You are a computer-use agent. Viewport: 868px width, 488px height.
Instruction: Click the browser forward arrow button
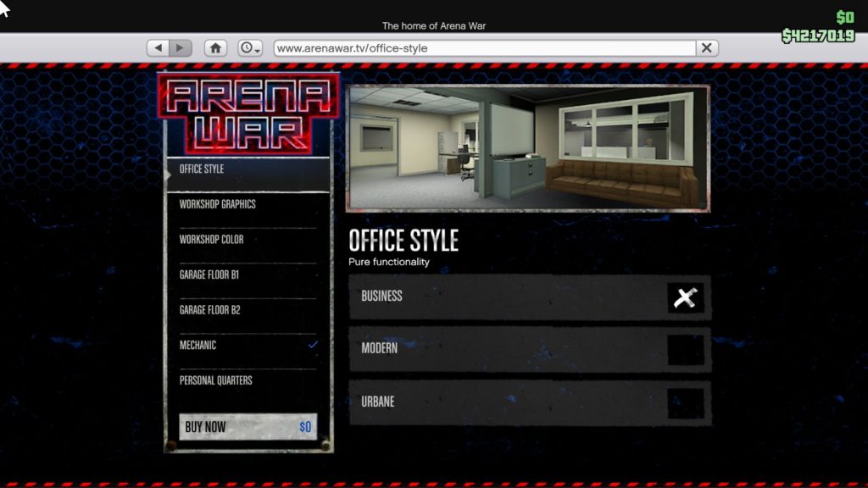click(180, 48)
